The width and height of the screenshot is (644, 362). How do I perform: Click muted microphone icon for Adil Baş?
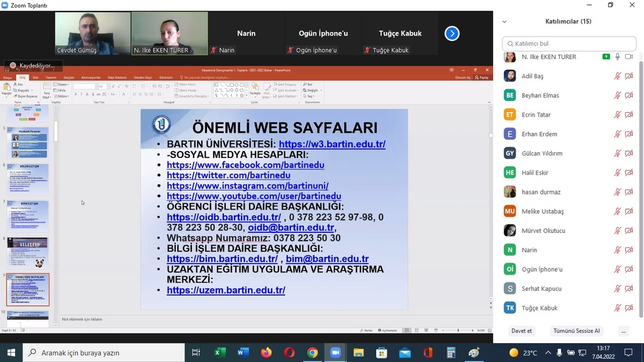[x=617, y=76]
